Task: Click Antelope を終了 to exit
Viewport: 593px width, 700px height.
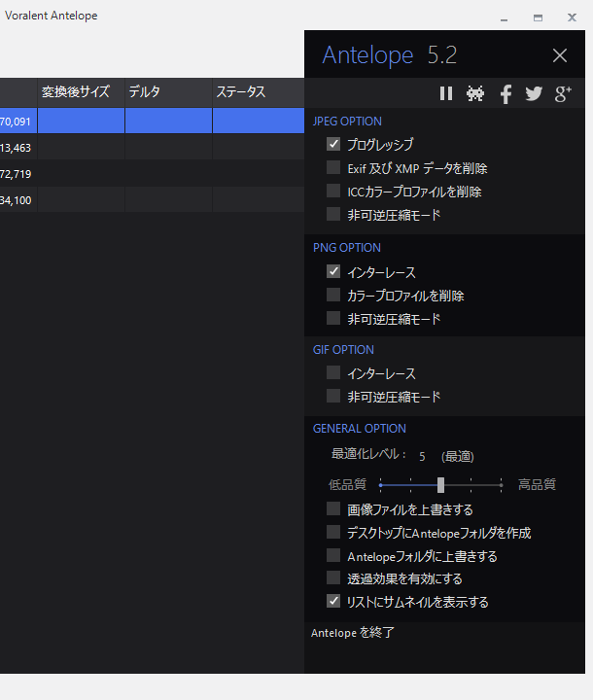Action: [x=352, y=633]
